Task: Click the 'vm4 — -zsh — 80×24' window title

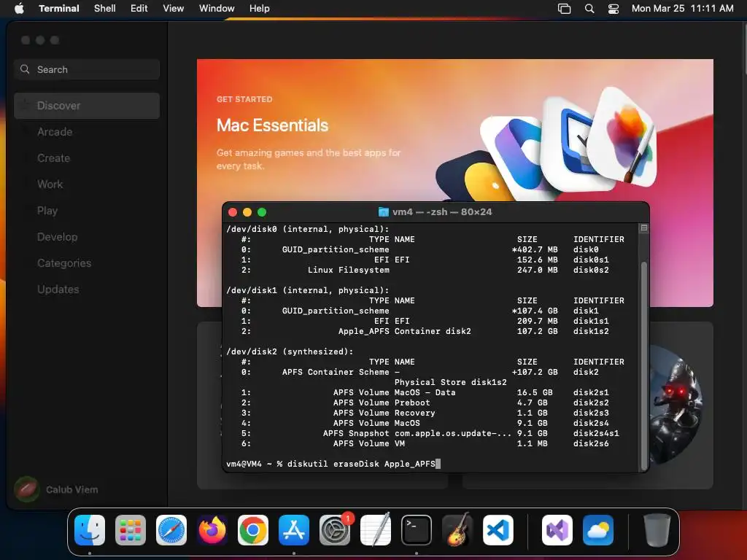Action: [x=442, y=212]
